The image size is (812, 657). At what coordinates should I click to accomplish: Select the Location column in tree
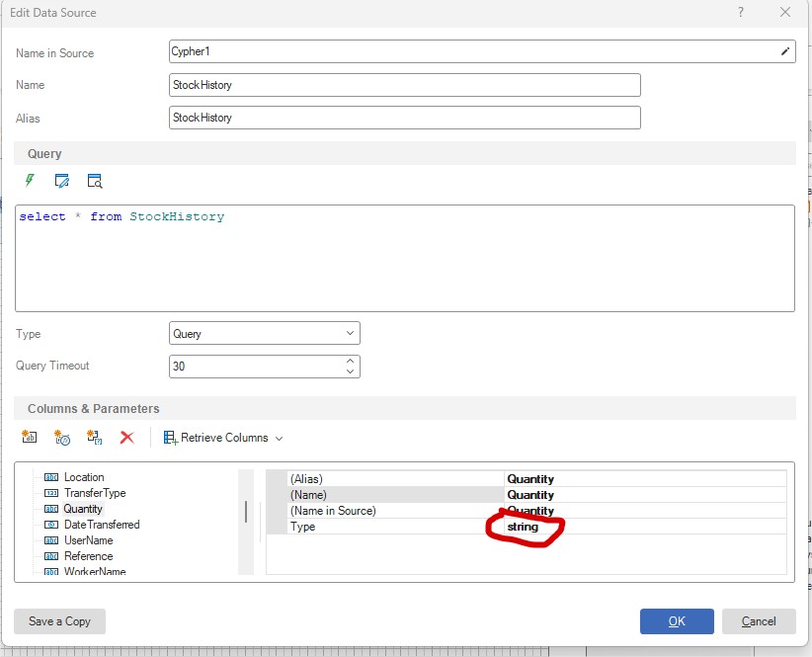(x=84, y=477)
